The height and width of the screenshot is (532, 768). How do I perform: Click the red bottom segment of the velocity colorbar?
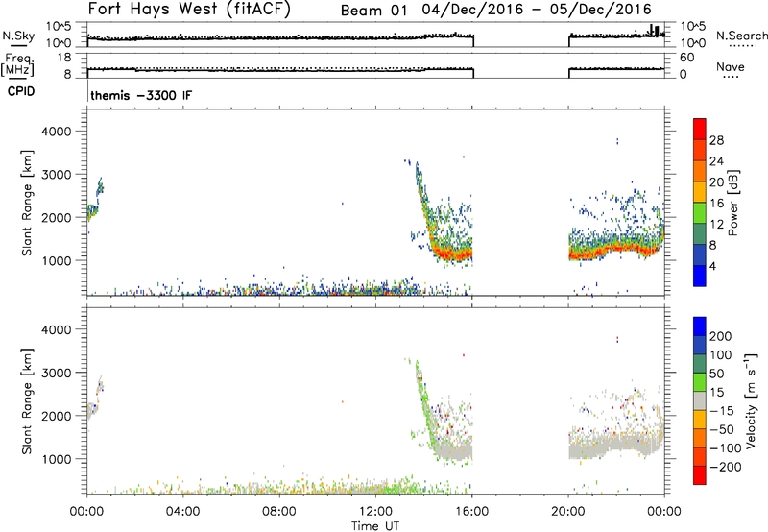[700, 475]
